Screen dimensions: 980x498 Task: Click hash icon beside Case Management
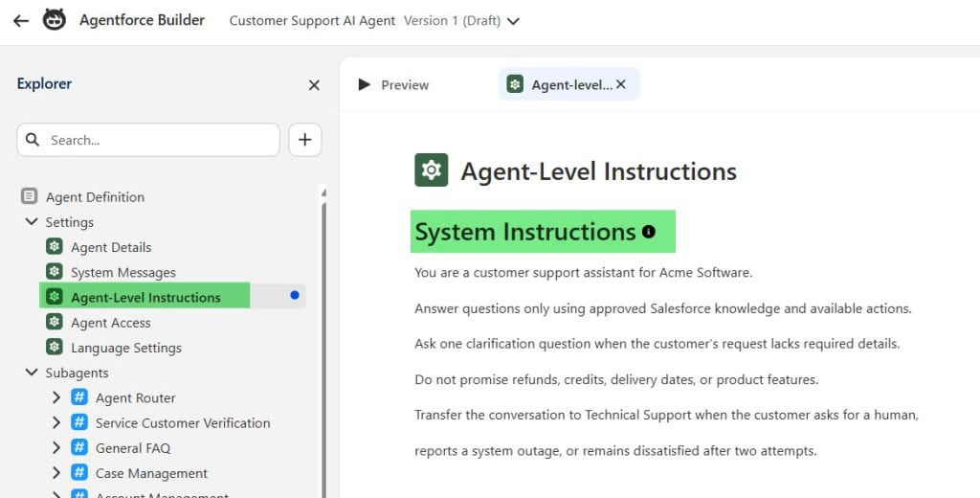click(x=79, y=472)
